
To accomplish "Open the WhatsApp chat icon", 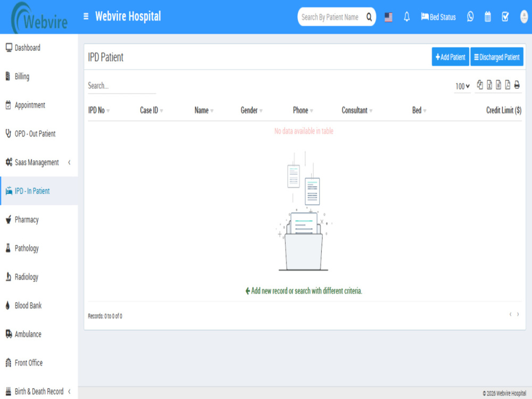I will point(470,16).
